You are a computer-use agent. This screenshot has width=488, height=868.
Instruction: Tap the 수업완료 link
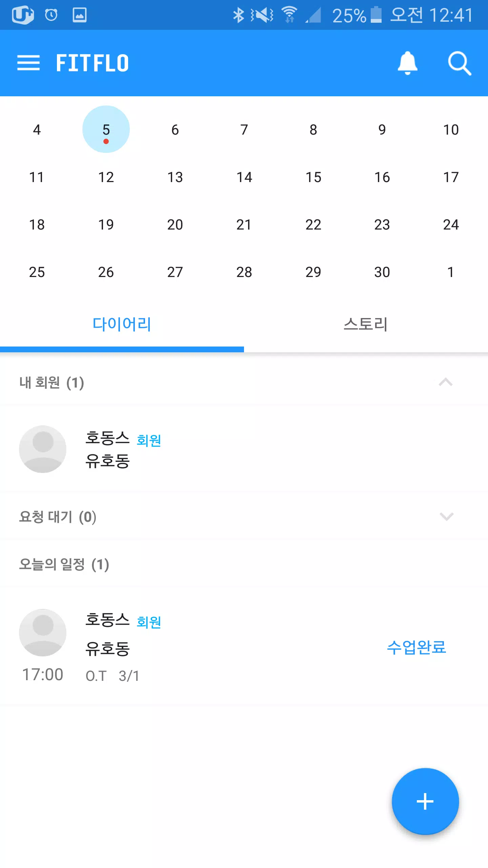[416, 647]
